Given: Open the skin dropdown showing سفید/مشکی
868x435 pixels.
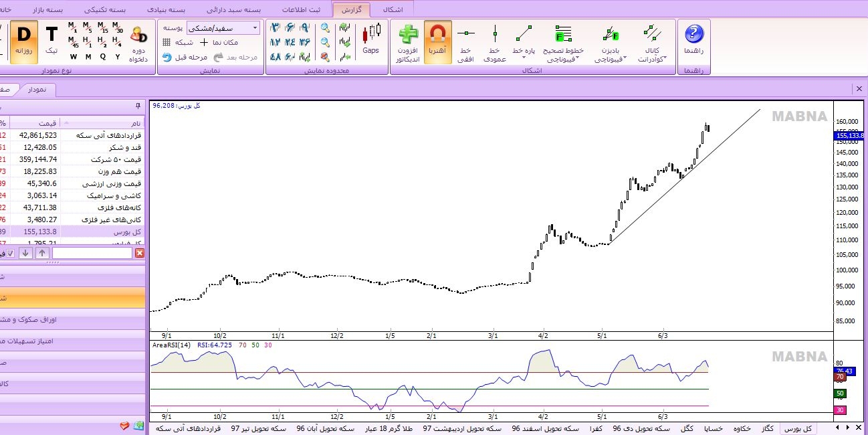Looking at the screenshot, I should tap(223, 28).
